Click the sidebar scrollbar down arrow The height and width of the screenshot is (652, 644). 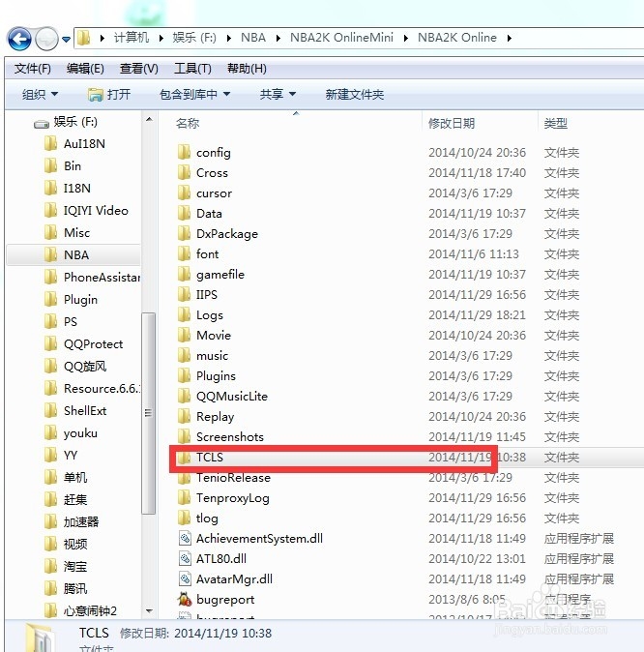click(x=149, y=611)
